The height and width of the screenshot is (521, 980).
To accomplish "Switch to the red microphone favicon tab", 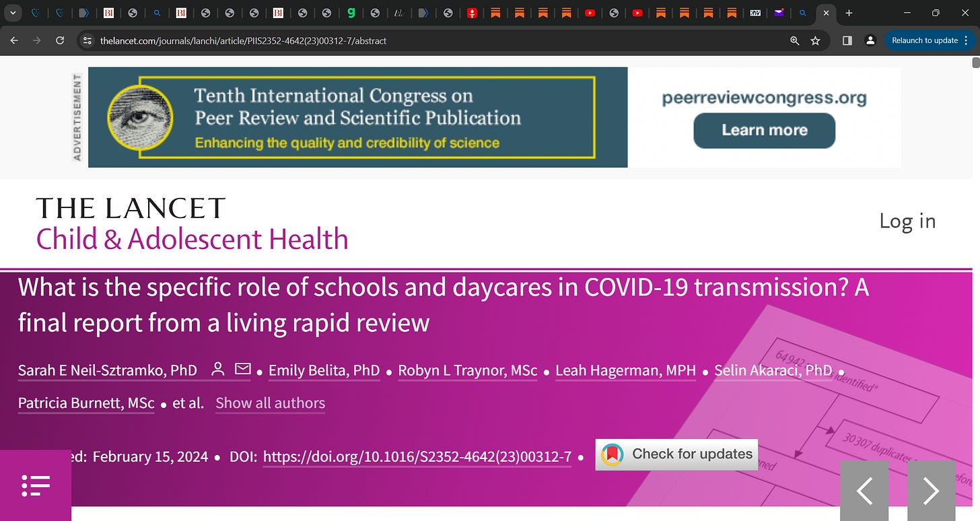I will pyautogui.click(x=472, y=13).
